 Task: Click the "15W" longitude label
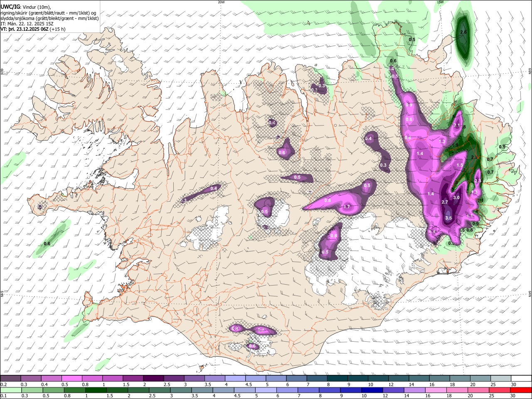pyautogui.click(x=440, y=2)
